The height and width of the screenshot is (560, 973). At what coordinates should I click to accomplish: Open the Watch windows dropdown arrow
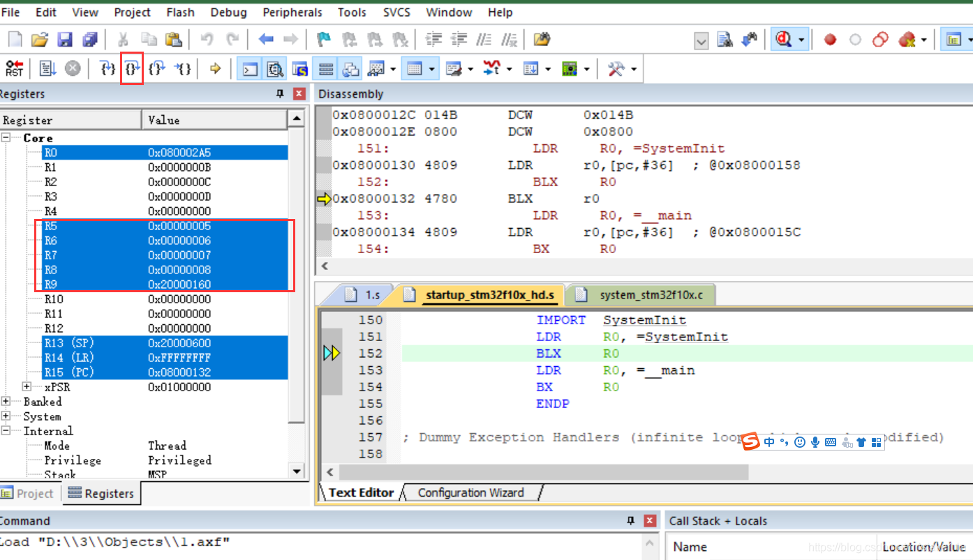[394, 69]
